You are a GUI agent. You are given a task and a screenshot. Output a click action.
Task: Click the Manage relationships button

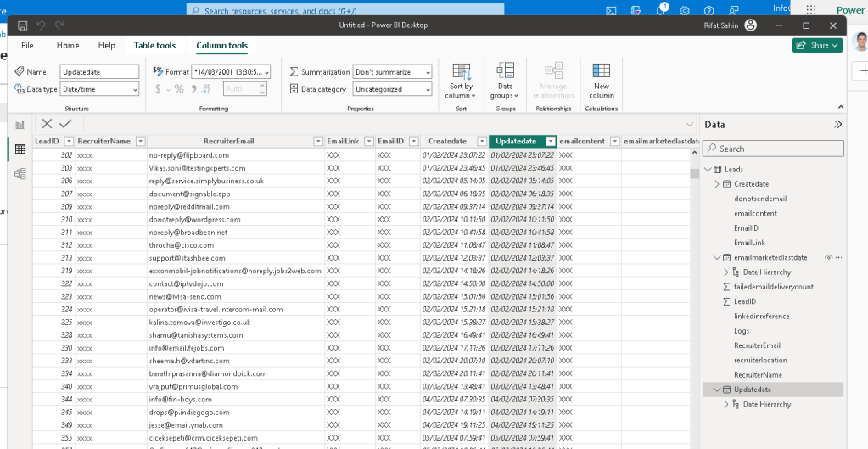(x=553, y=81)
